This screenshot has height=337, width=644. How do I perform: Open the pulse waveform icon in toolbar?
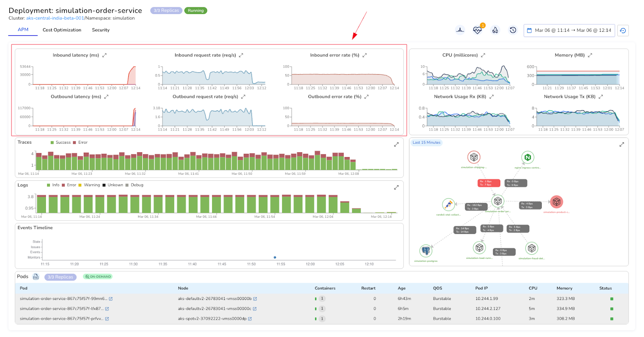[460, 30]
